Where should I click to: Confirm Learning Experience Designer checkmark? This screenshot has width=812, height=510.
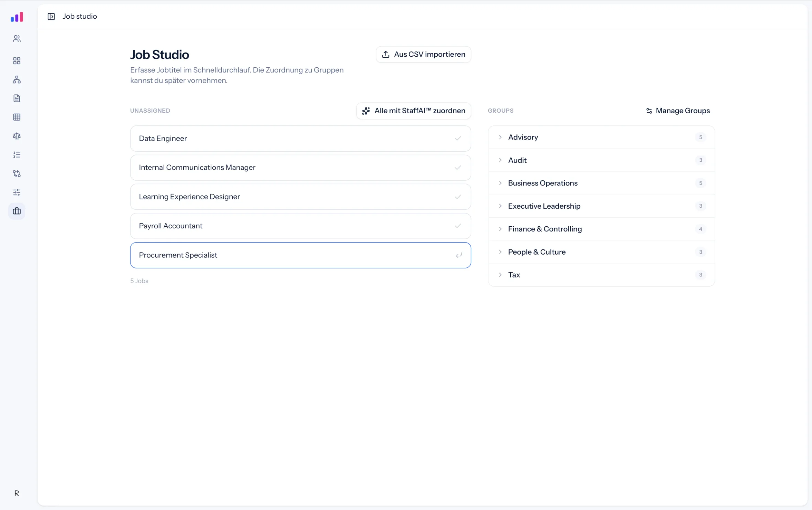click(458, 197)
